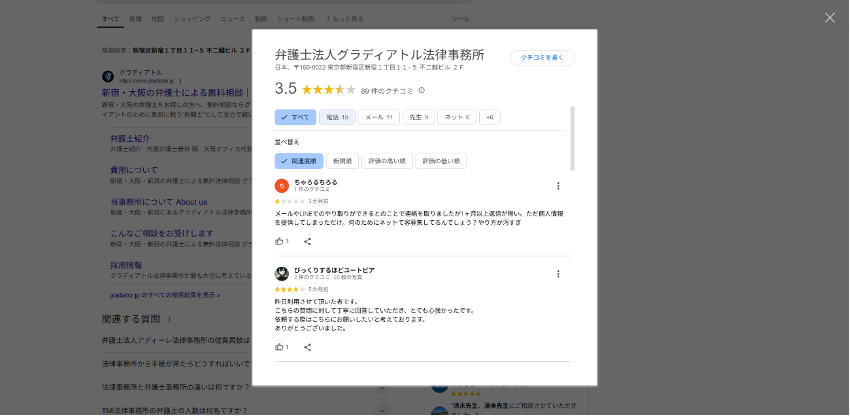This screenshot has width=850, height=416.
Task: Expand the +6 more filter chips
Action: (490, 117)
